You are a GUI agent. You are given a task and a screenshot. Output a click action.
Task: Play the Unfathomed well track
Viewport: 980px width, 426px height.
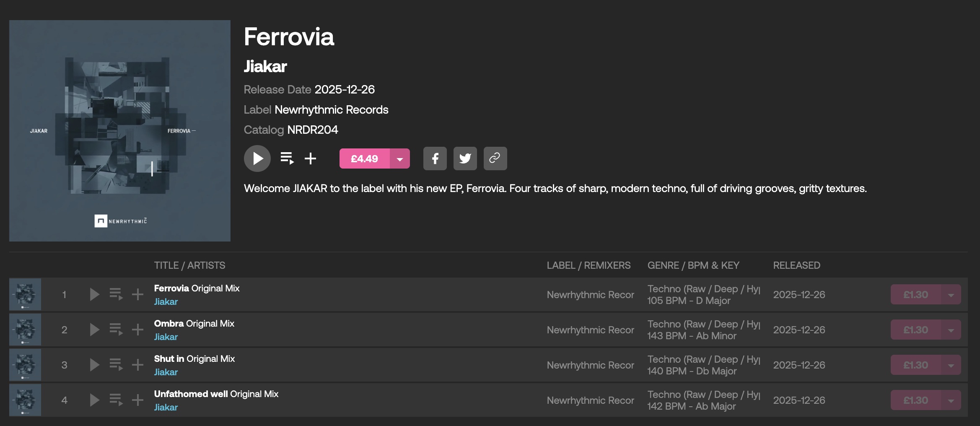[x=95, y=400]
